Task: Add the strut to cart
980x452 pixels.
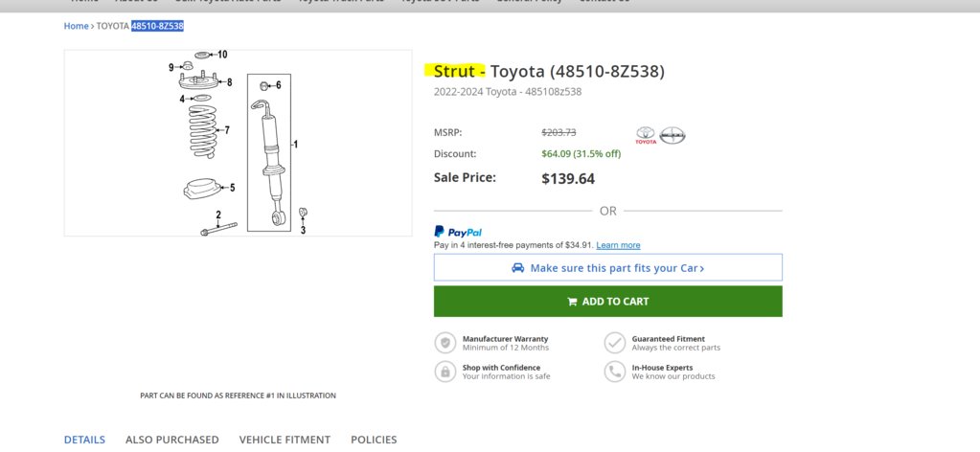Action: pos(608,302)
